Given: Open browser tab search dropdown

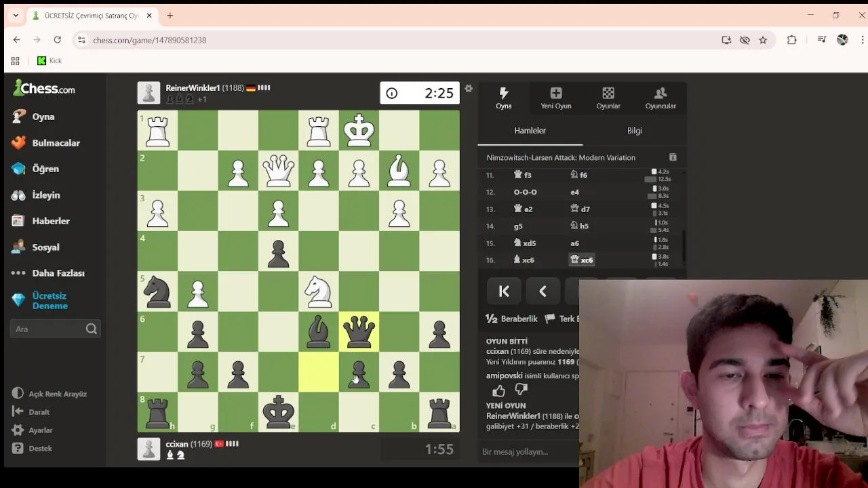Looking at the screenshot, I should click(x=16, y=15).
